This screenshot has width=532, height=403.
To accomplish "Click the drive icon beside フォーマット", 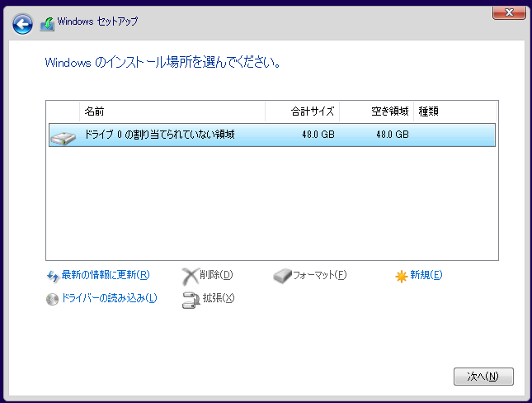I will (x=282, y=275).
